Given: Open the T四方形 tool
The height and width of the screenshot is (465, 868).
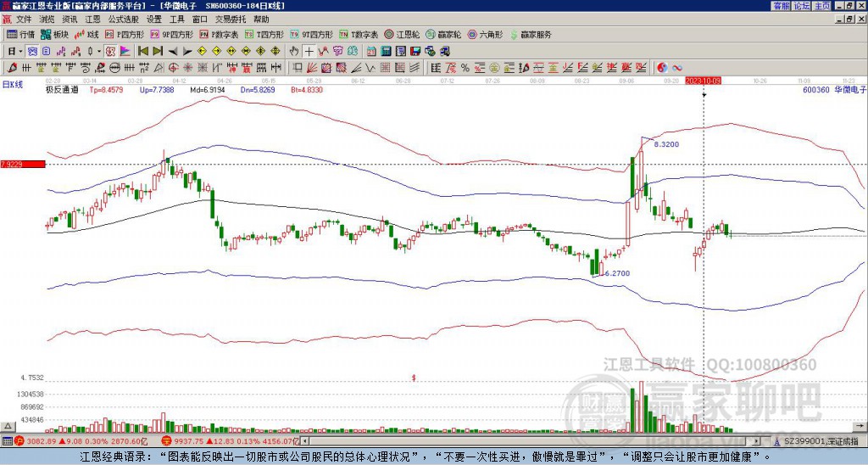Looking at the screenshot, I should coord(264,34).
